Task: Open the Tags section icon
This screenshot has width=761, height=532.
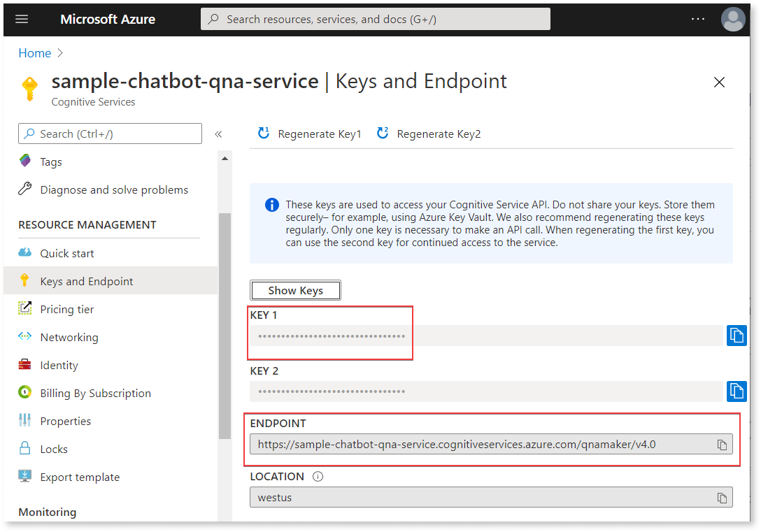Action: 24,161
